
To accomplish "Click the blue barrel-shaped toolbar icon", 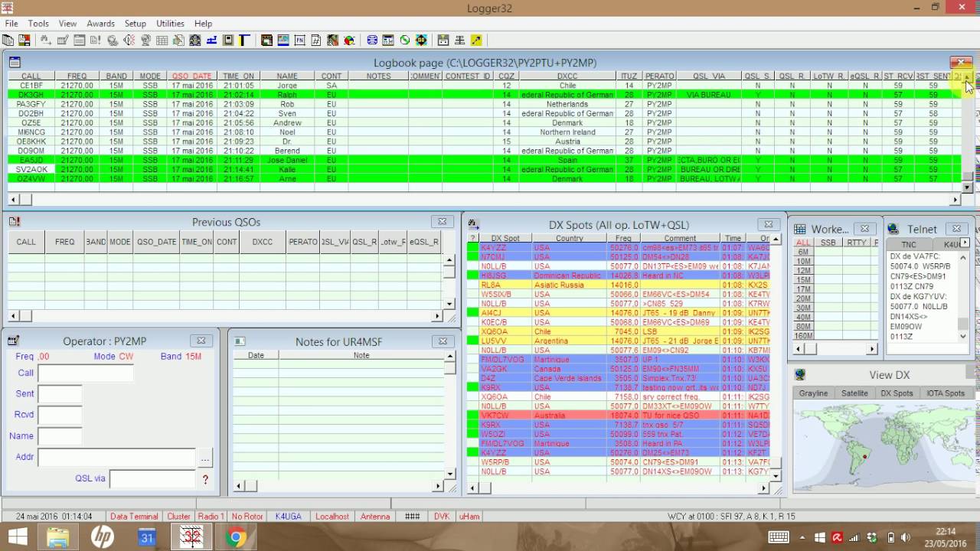I will click(x=371, y=40).
